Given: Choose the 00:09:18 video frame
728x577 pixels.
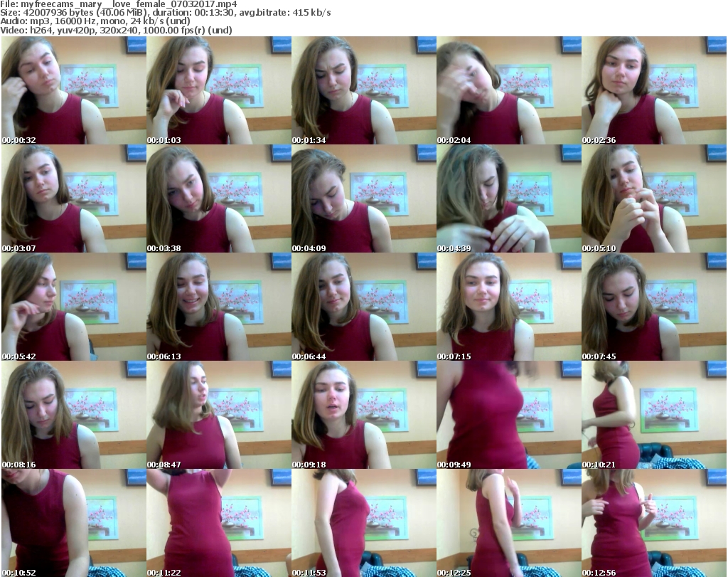Looking at the screenshot, I should pyautogui.click(x=364, y=415).
